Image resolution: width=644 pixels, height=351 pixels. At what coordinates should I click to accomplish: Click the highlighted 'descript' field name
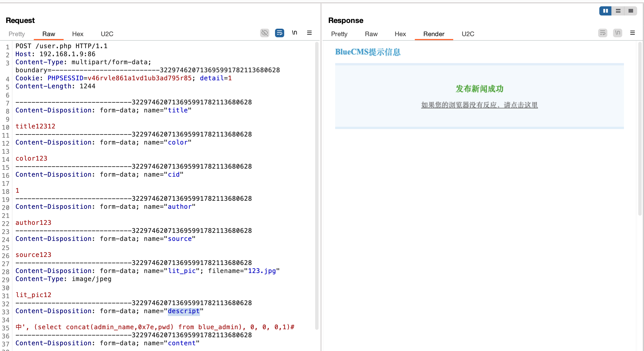point(184,311)
